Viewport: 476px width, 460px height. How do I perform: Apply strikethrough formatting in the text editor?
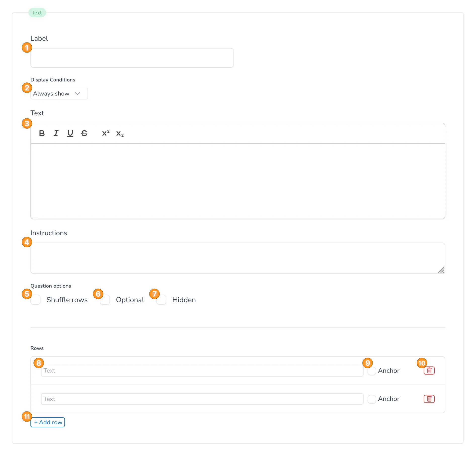click(85, 133)
